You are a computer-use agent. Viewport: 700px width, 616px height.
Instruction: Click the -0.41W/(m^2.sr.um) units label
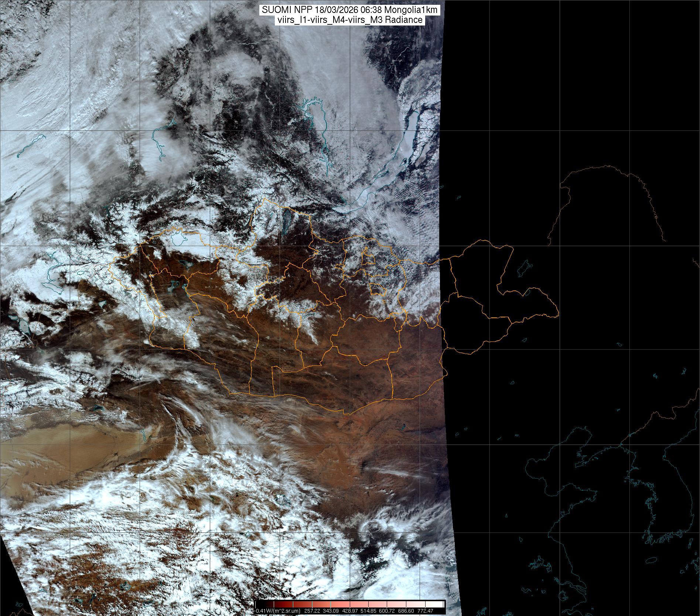(278, 611)
